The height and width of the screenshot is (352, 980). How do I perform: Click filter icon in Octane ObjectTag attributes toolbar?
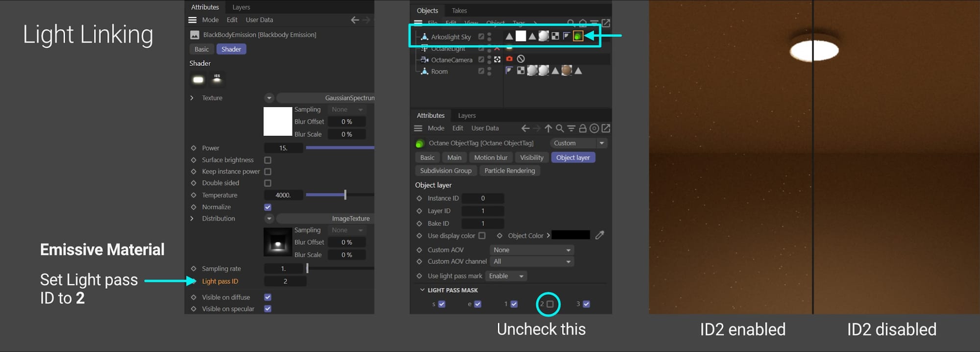(x=571, y=128)
